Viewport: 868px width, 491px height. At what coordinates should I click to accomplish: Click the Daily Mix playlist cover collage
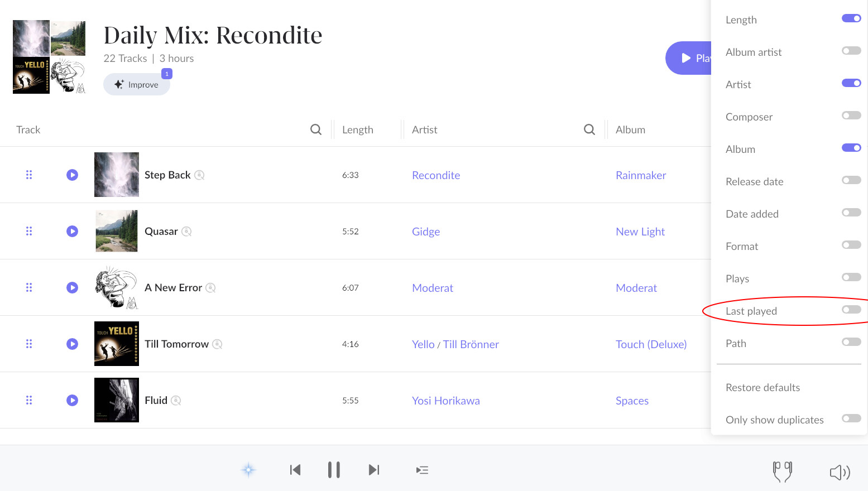pyautogui.click(x=49, y=57)
